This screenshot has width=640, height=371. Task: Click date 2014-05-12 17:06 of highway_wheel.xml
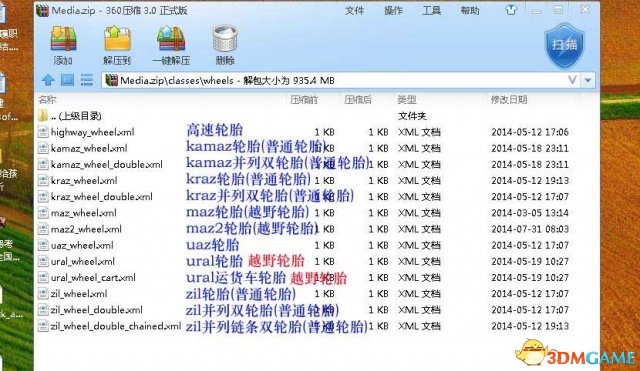[530, 132]
